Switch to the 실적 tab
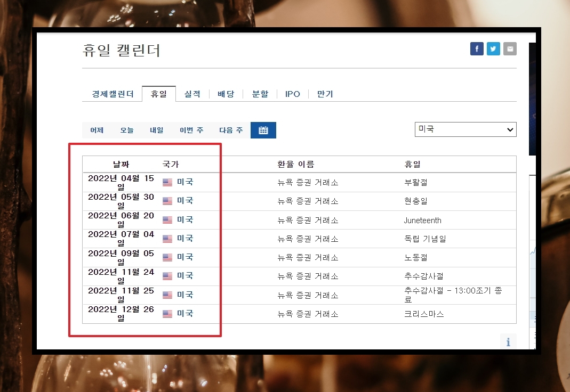The width and height of the screenshot is (570, 392). point(192,94)
